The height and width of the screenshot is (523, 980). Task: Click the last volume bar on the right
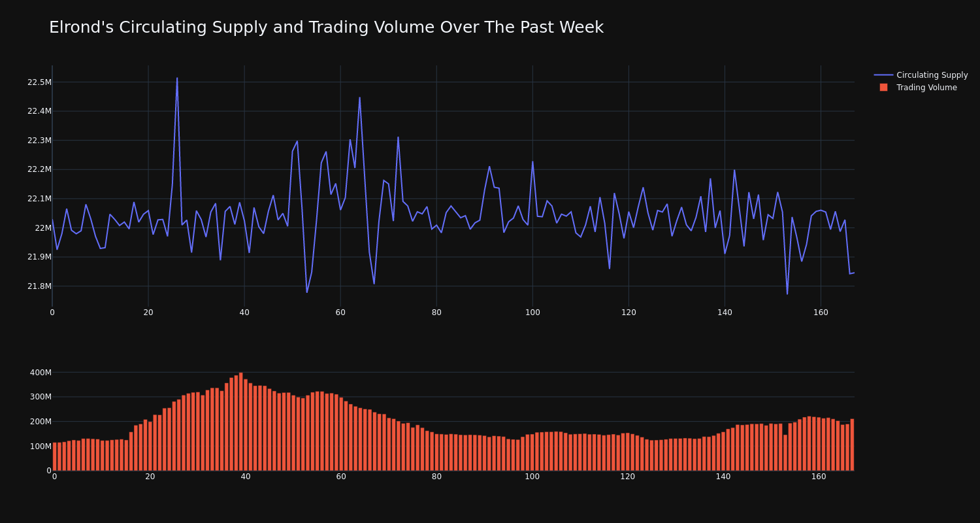pos(852,445)
